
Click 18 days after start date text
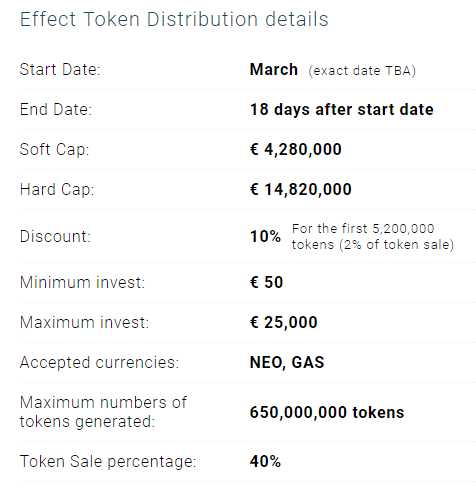click(x=342, y=110)
